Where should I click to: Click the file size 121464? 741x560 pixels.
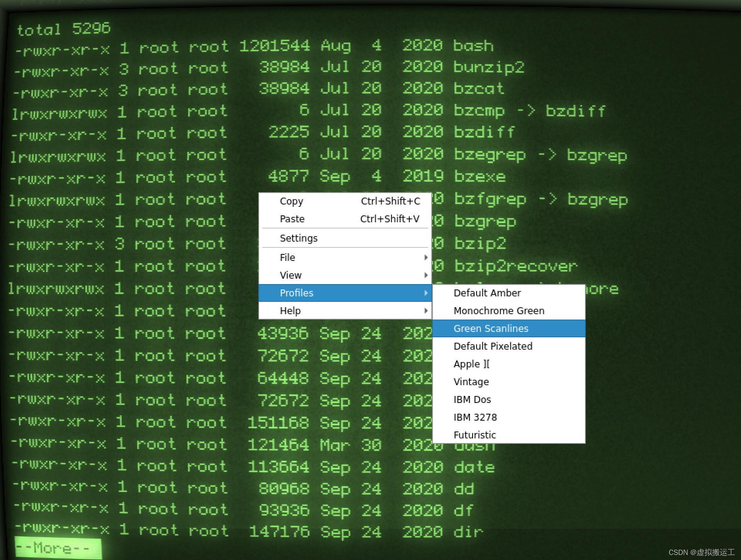(278, 445)
